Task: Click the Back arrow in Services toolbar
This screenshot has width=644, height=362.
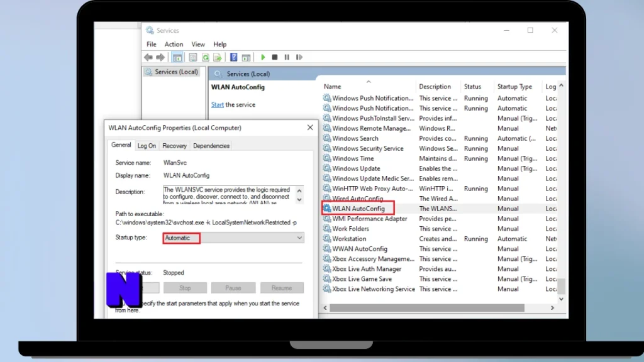Action: 148,57
